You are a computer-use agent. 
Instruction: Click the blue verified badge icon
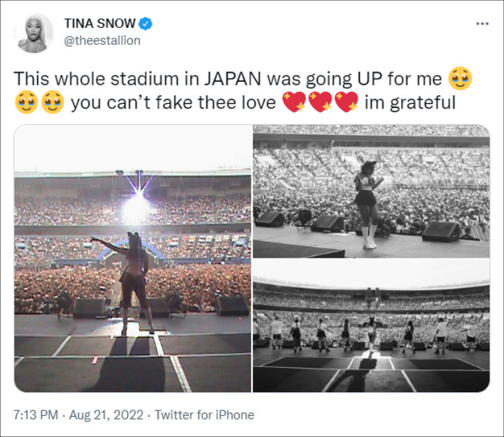point(146,23)
